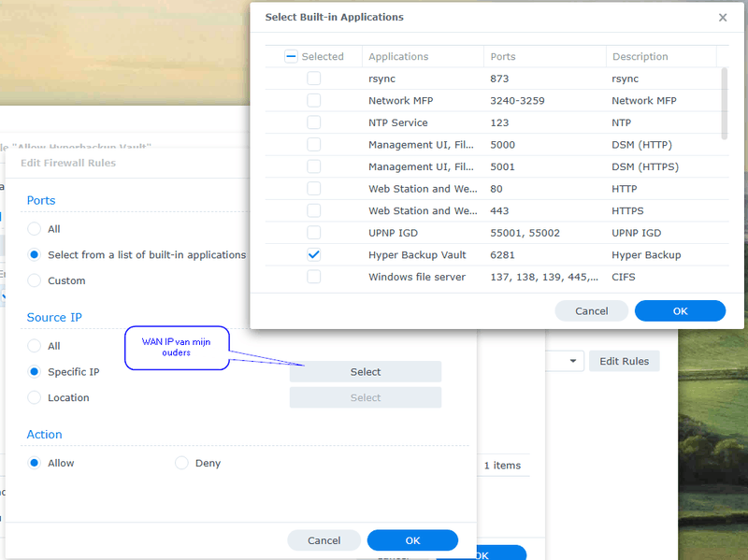
Task: Toggle the Selected header checkbox
Action: click(291, 56)
